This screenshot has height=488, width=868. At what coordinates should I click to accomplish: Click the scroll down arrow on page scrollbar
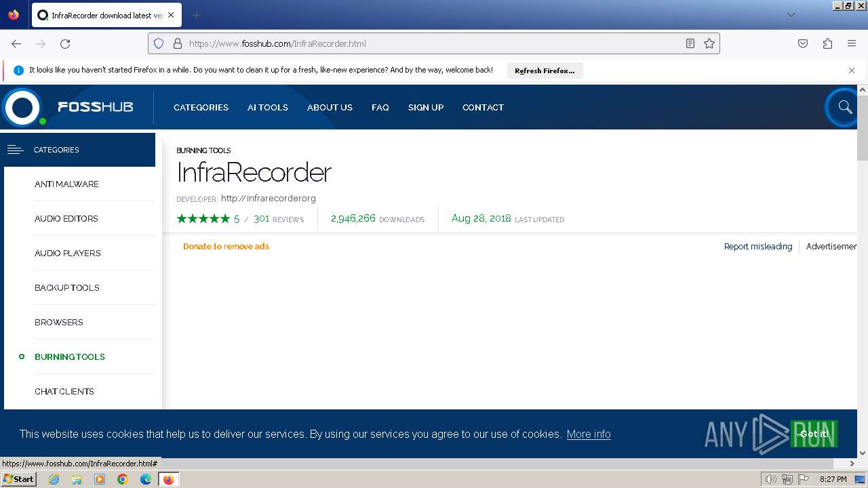point(863,453)
